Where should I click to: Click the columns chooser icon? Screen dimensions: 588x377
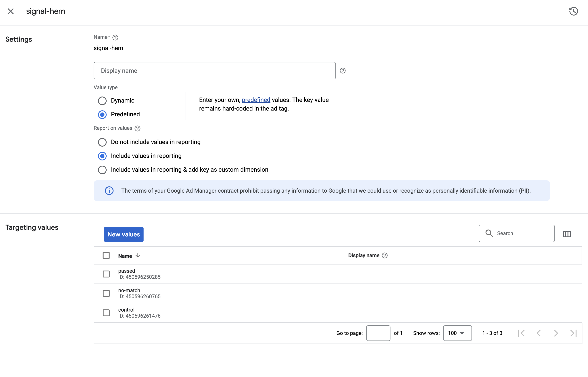[x=566, y=234]
